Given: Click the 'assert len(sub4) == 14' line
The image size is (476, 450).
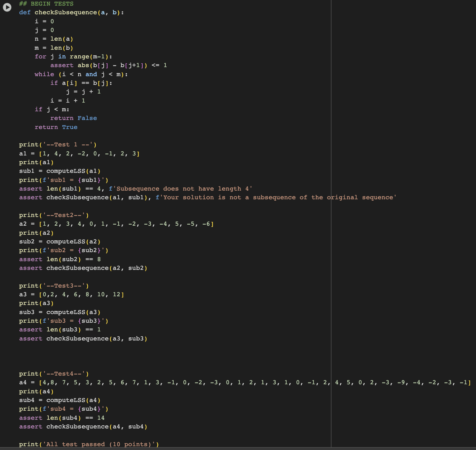Looking at the screenshot, I should click(x=62, y=418).
